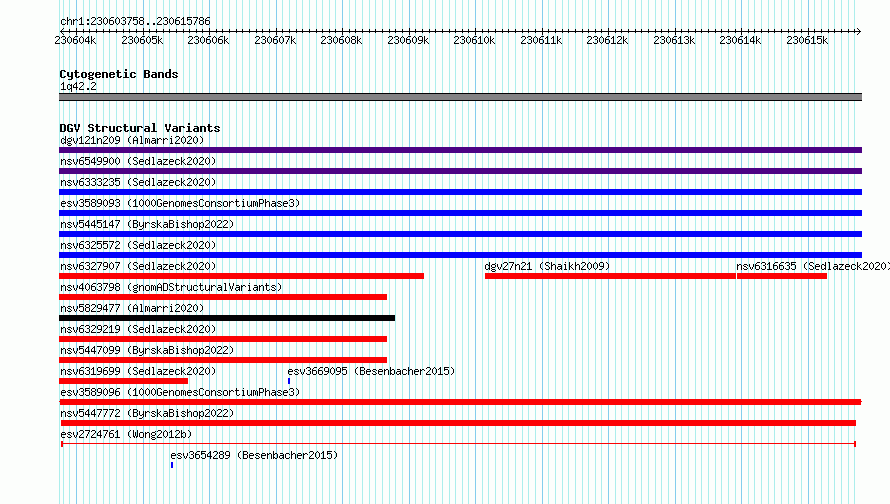
Task: Click the red bar under nsv5447099
Action: pyautogui.click(x=223, y=360)
